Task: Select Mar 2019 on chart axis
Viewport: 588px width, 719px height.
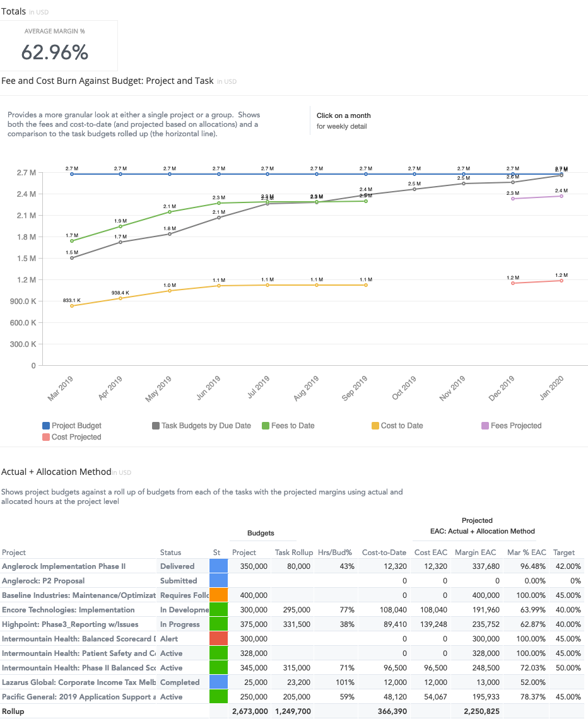Action: [61, 389]
